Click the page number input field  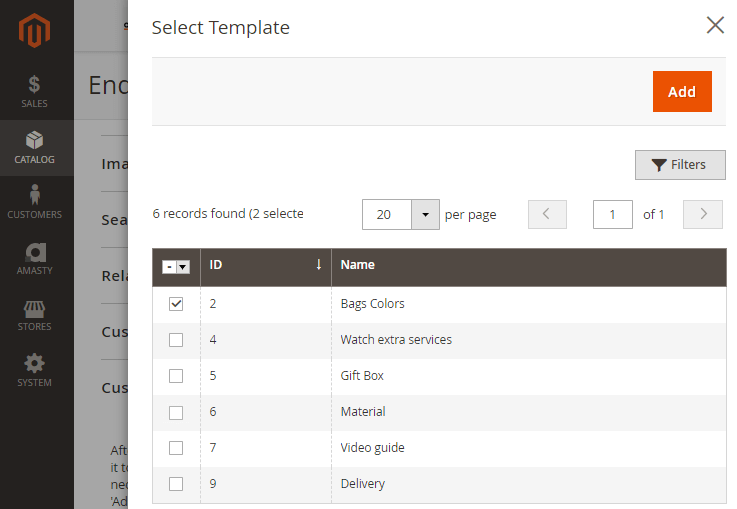[x=612, y=214]
